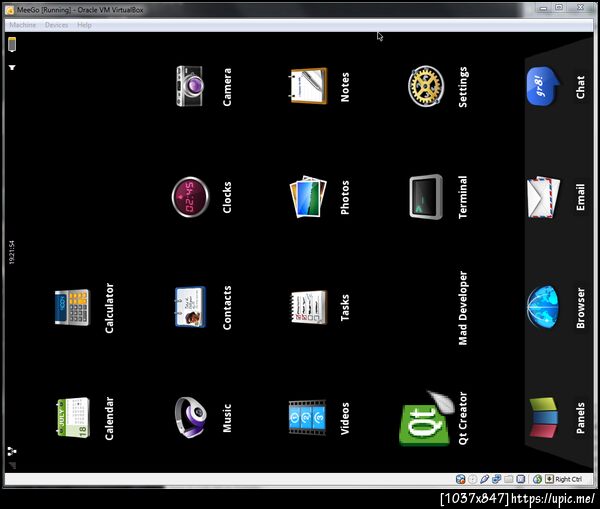This screenshot has width=600, height=509.
Task: Open the Calculator app icon
Action: 72,307
